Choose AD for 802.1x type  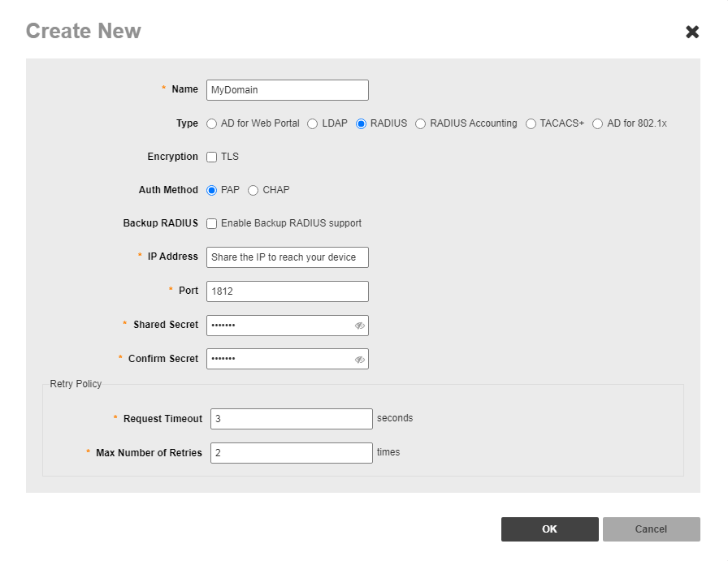coord(597,124)
